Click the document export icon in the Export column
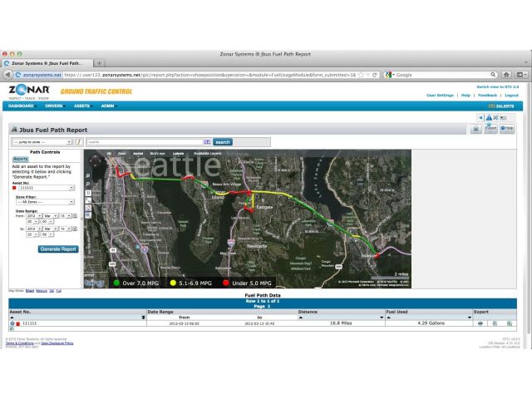This screenshot has width=532, height=399. coord(495,323)
